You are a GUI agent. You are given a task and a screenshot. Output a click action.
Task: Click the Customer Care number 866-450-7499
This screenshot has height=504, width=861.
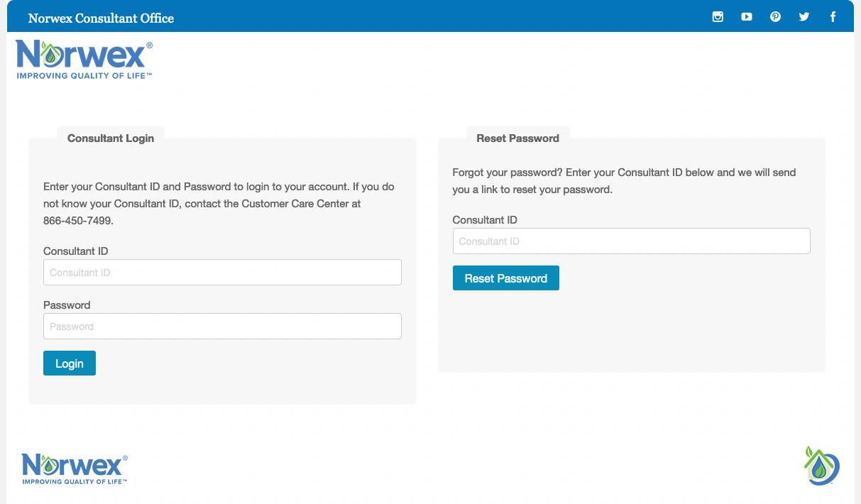click(x=77, y=221)
